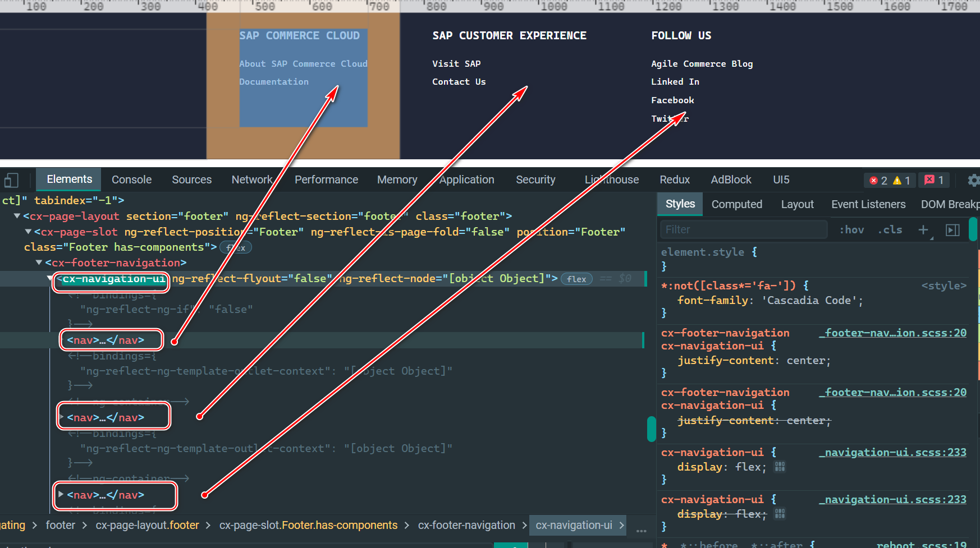This screenshot has width=980, height=548.
Task: Open the Linked In footer link
Action: coord(675,82)
